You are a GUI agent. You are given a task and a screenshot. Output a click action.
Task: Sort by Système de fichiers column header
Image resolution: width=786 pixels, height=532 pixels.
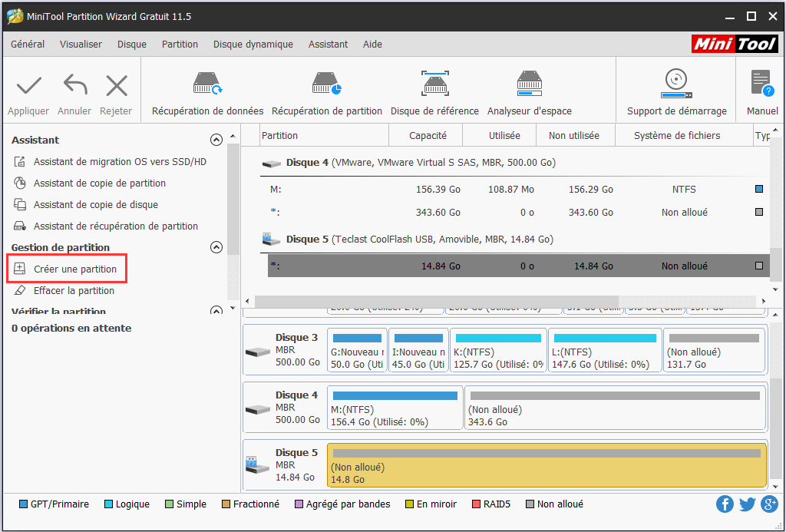click(684, 135)
